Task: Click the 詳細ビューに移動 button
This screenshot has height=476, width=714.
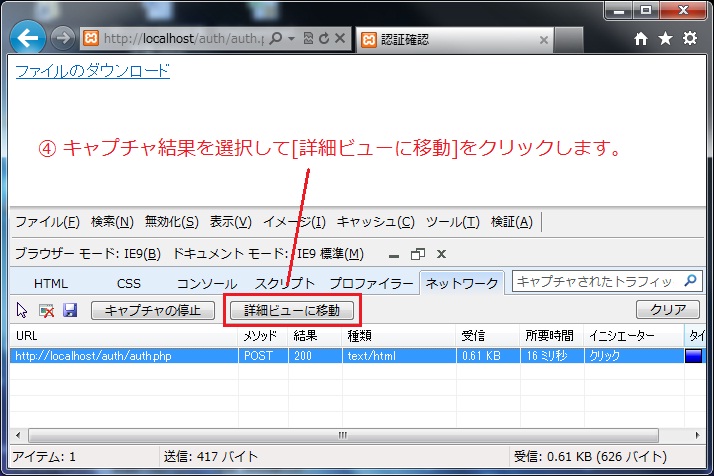Action: pos(292,310)
